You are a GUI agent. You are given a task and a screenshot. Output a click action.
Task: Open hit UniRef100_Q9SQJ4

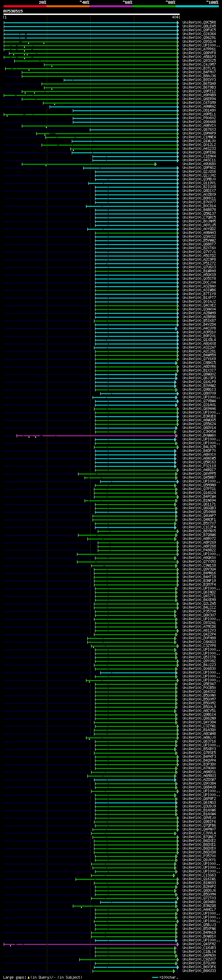(199, 41)
